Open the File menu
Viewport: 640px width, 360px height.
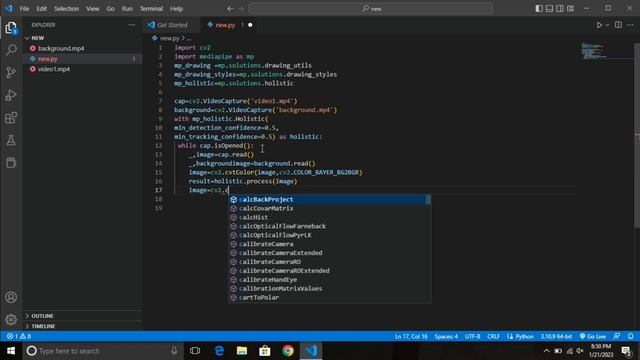click(x=24, y=9)
